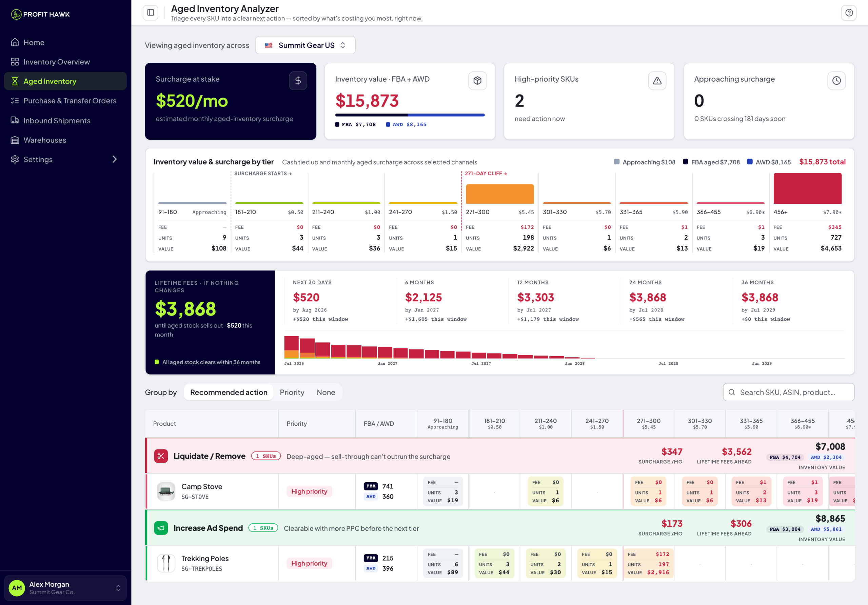Screen dimensions: 868x605
Task: Click the first bar in lifetime fees chart
Action: click(x=292, y=347)
